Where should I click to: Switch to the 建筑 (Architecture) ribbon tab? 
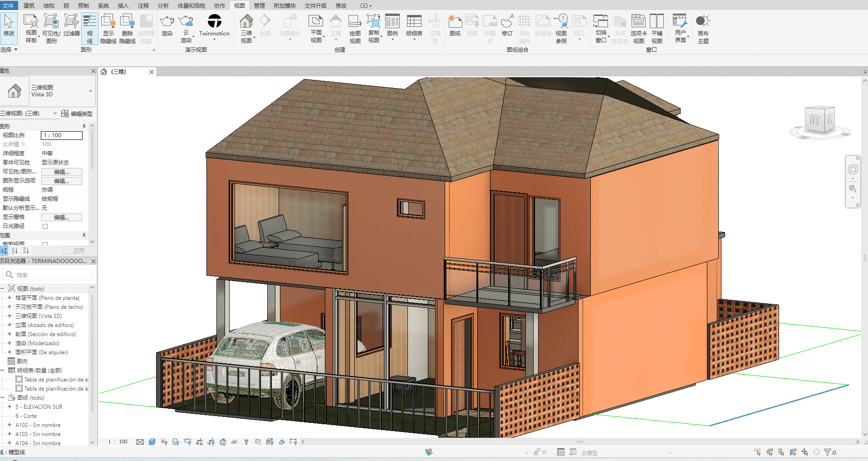tap(29, 5)
